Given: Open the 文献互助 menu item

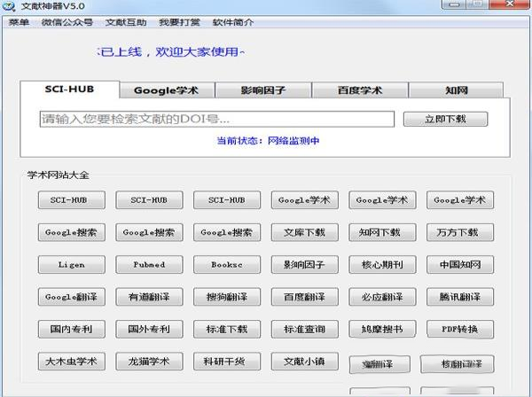Looking at the screenshot, I should tap(126, 22).
